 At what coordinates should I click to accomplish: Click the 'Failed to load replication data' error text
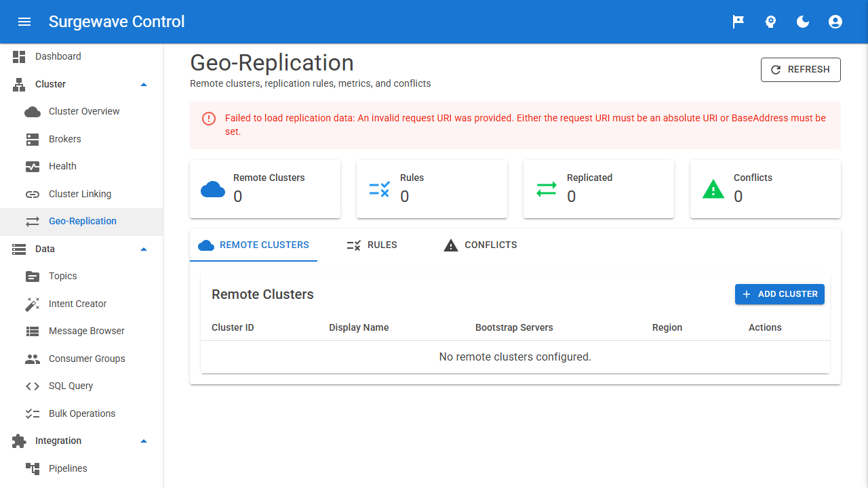pyautogui.click(x=526, y=125)
